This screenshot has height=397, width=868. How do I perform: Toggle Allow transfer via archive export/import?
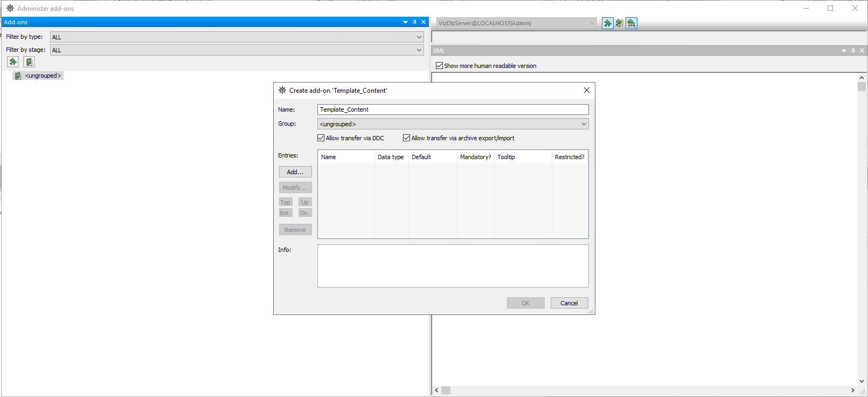pos(407,138)
